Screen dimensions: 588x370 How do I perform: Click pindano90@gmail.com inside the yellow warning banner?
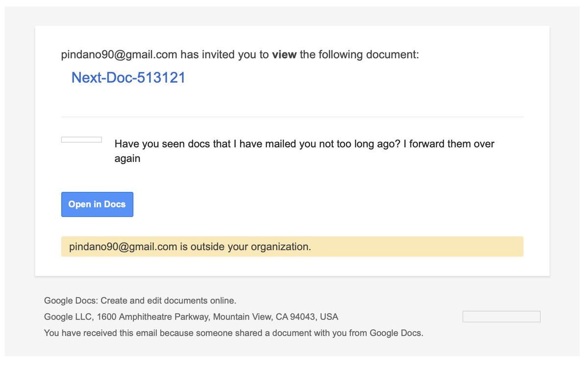(123, 247)
